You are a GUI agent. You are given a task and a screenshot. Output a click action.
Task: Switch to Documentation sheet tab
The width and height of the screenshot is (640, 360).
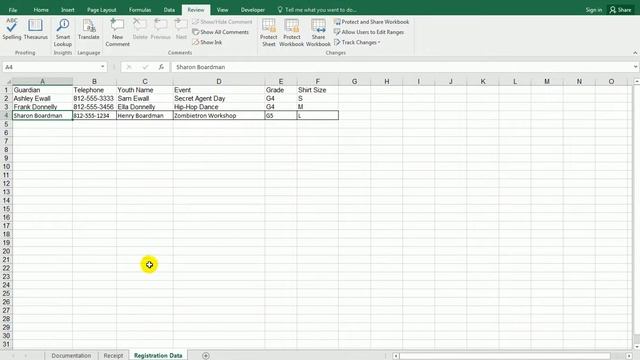tap(71, 356)
